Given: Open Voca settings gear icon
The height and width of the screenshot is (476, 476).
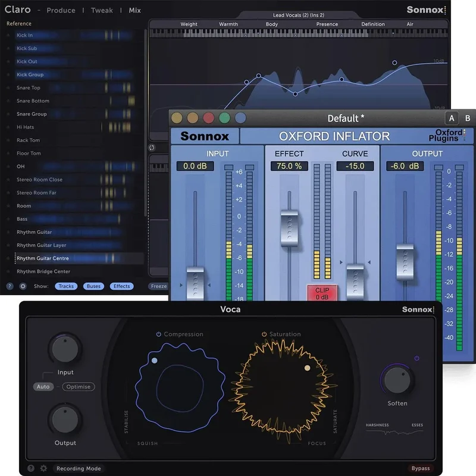Looking at the screenshot, I should (43, 468).
